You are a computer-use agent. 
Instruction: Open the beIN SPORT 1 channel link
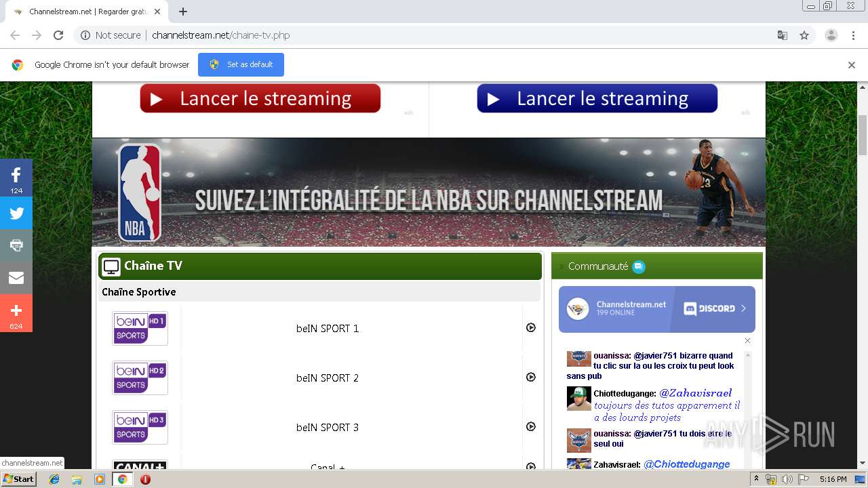328,329
